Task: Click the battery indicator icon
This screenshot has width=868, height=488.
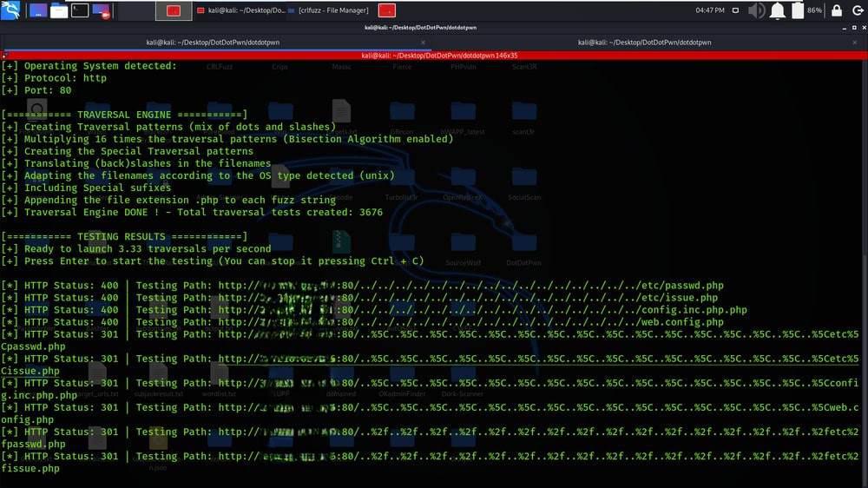Action: [797, 10]
